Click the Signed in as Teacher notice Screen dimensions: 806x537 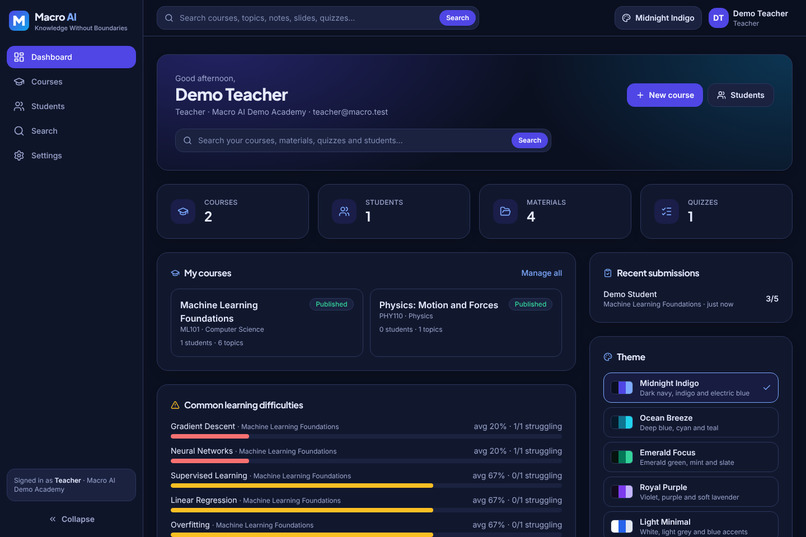pos(71,485)
